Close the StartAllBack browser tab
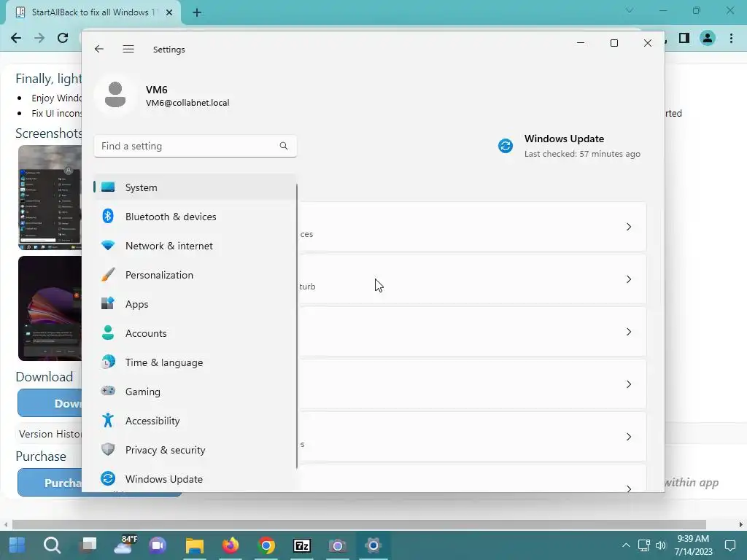 (169, 12)
